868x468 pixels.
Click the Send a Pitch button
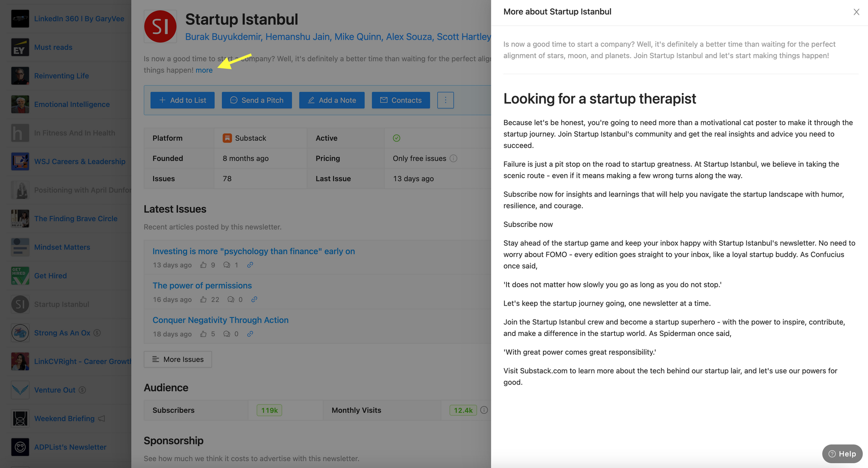pyautogui.click(x=256, y=100)
